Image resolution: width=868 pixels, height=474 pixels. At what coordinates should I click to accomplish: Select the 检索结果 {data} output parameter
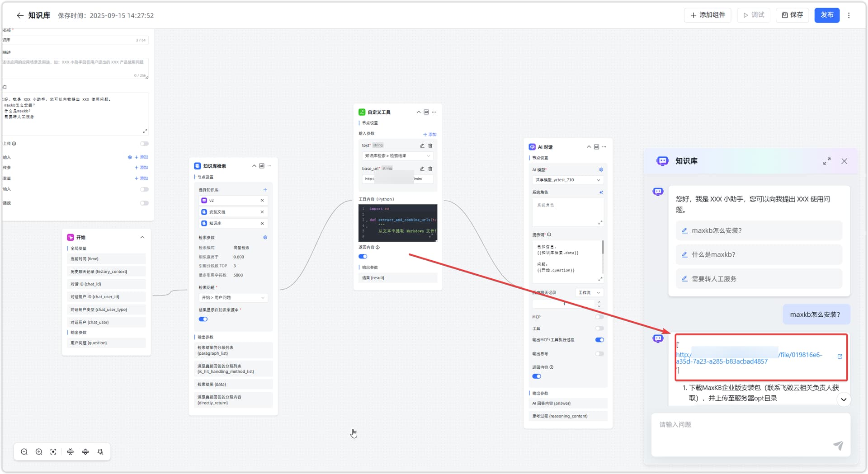click(x=233, y=385)
